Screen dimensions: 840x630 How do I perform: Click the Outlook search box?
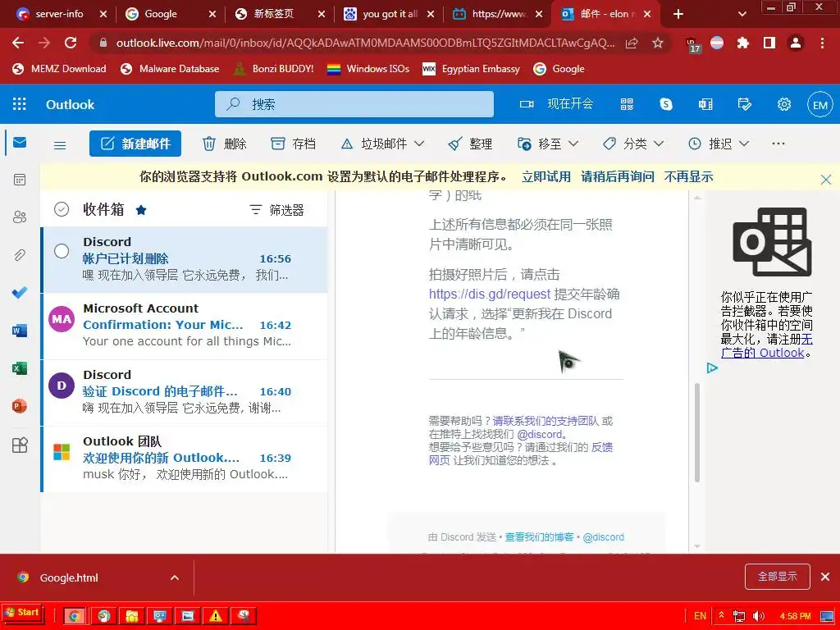pyautogui.click(x=354, y=104)
